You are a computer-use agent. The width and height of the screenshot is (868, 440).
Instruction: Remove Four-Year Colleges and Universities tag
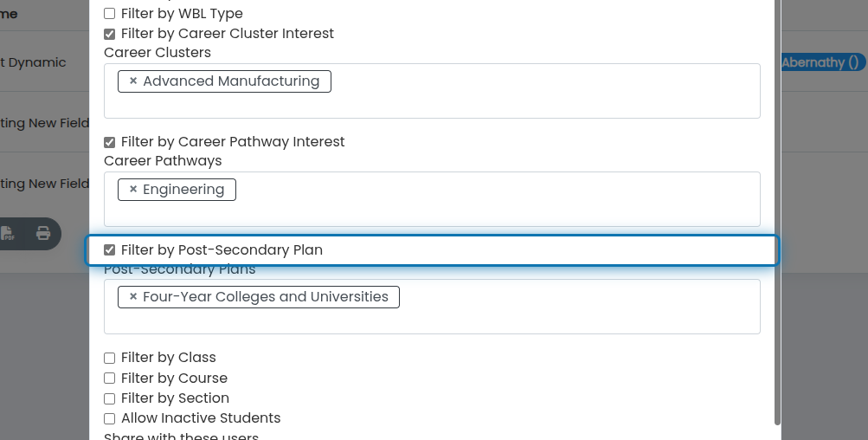pyautogui.click(x=133, y=296)
